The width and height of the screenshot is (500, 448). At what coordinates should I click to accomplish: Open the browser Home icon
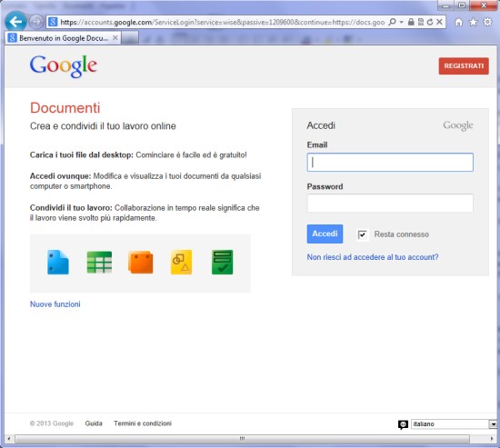coord(459,22)
